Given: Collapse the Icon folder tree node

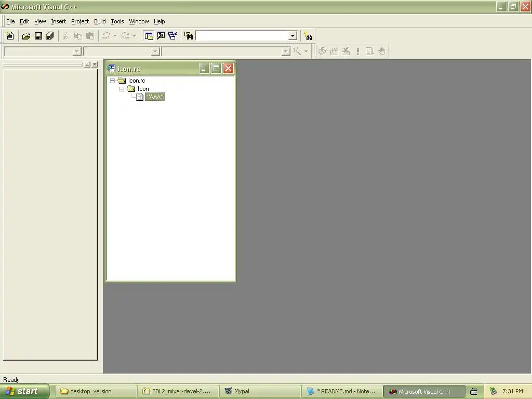Looking at the screenshot, I should pyautogui.click(x=122, y=89).
